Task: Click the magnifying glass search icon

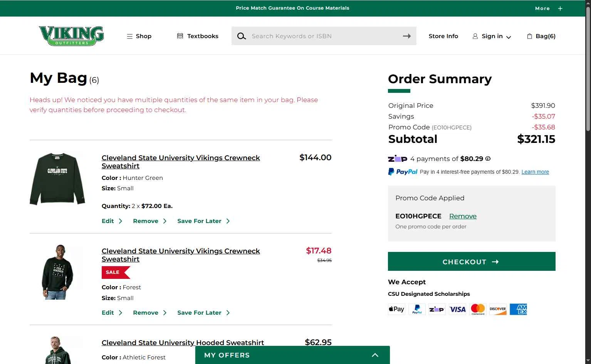Action: (242, 36)
